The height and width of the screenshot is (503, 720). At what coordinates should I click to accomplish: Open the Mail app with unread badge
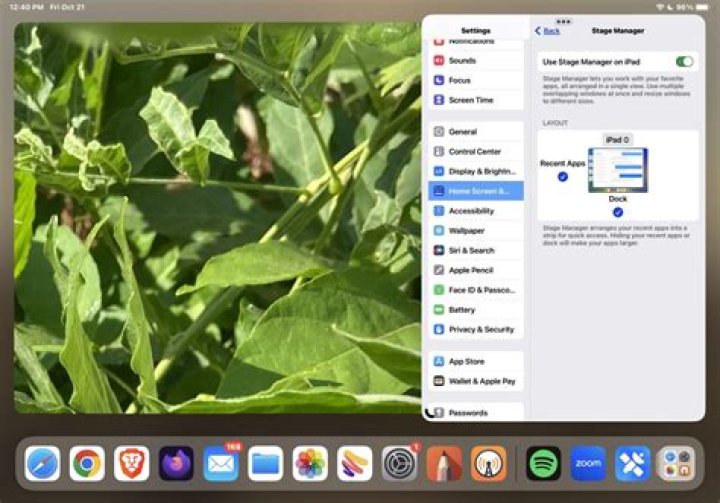tap(221, 463)
